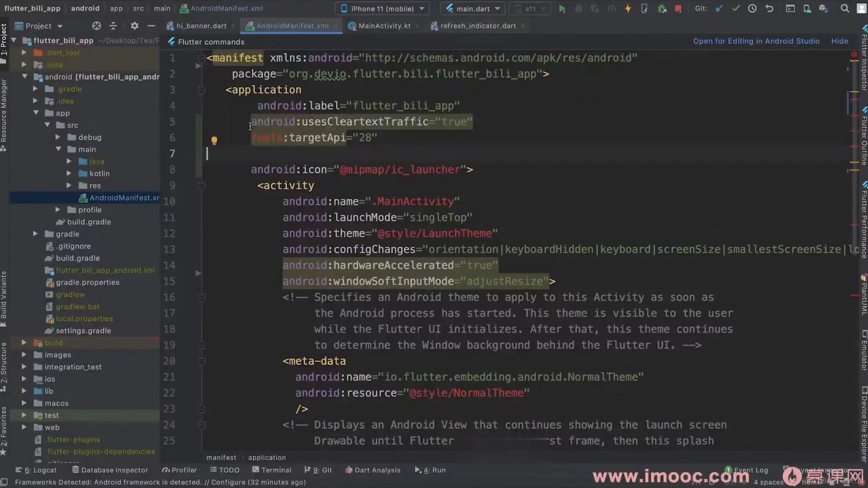
Task: Expand the res folder in the tree
Action: [x=69, y=185]
